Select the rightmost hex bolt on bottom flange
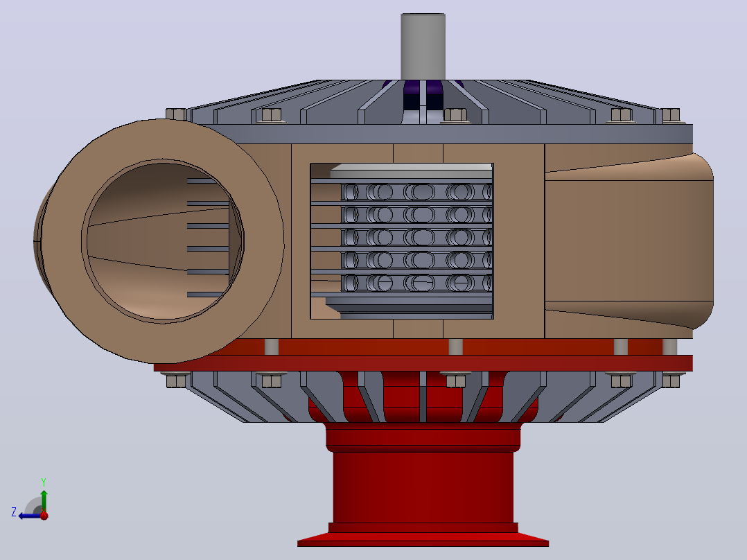This screenshot has width=747, height=560. pyautogui.click(x=671, y=380)
